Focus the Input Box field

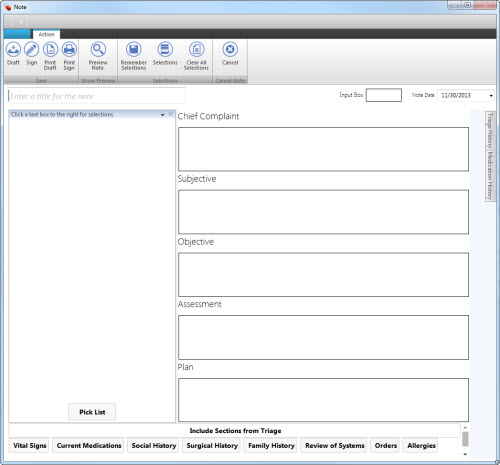pos(384,95)
